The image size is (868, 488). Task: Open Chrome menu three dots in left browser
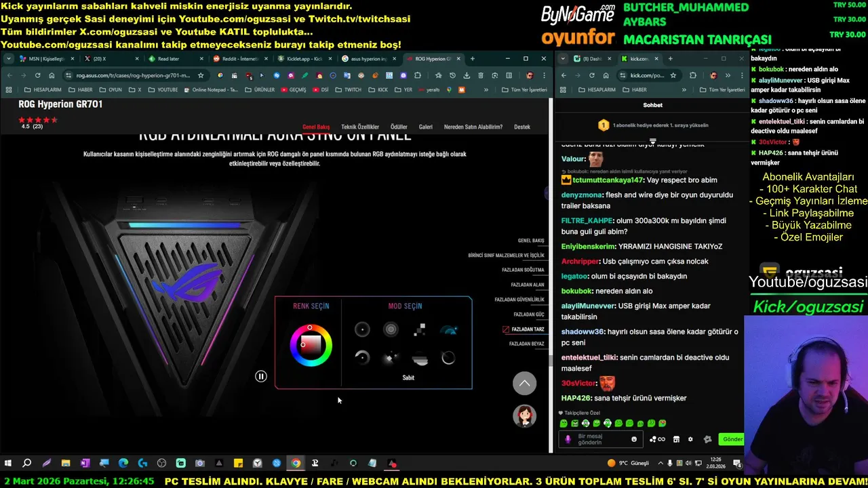pyautogui.click(x=543, y=75)
